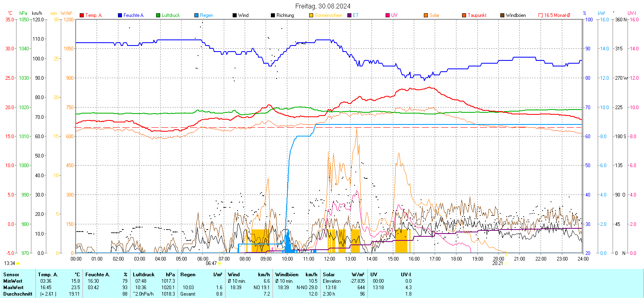The height and width of the screenshot is (298, 644).
Task: Toggle the empty 16.5 Monat-Ø legend box
Action: 541,15
